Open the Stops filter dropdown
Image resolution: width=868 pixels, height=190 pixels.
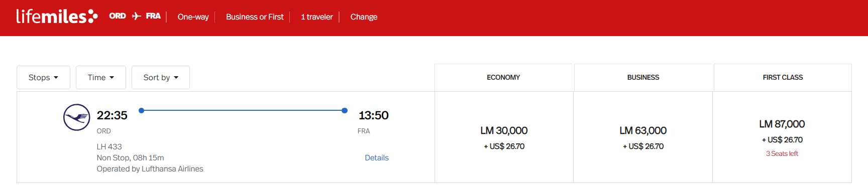[43, 77]
